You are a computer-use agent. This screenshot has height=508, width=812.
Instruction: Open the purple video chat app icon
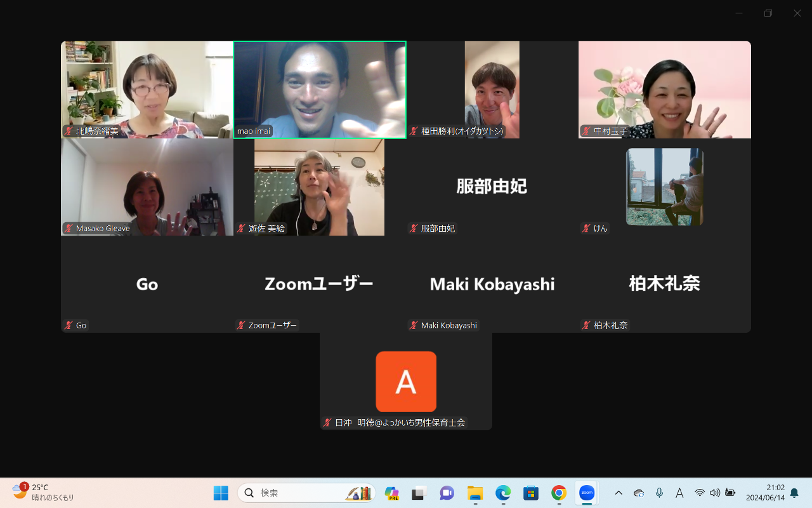(x=447, y=493)
